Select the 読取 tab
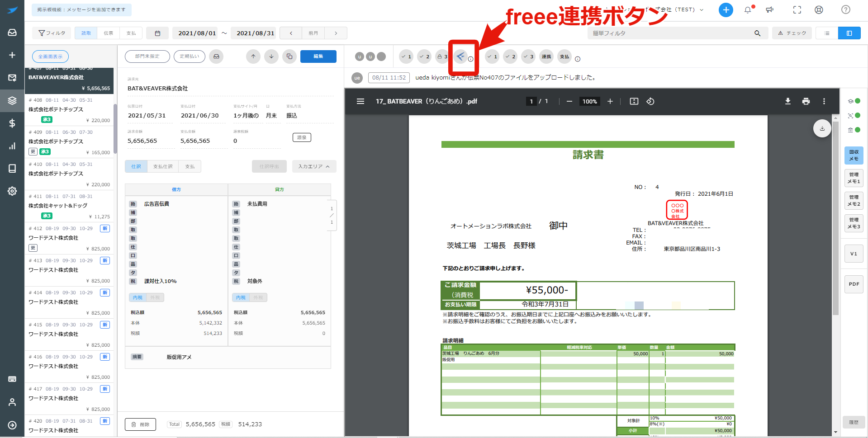This screenshot has height=438, width=868. point(86,33)
